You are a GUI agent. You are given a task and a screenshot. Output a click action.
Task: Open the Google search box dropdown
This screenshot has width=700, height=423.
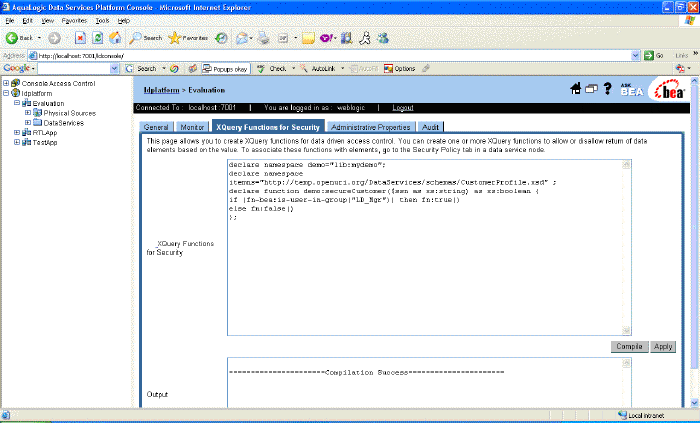pos(114,68)
